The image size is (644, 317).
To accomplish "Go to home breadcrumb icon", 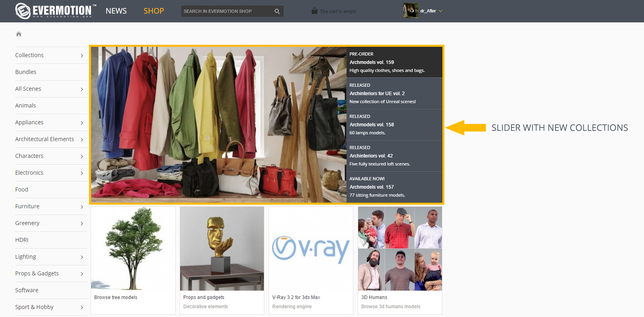I will click(x=19, y=34).
